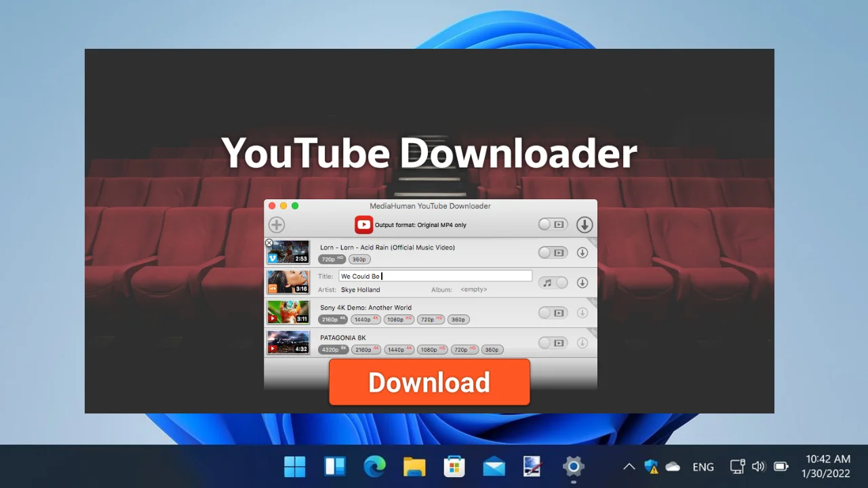Click the plus Add URL icon
This screenshot has height=488, width=868.
click(x=277, y=225)
